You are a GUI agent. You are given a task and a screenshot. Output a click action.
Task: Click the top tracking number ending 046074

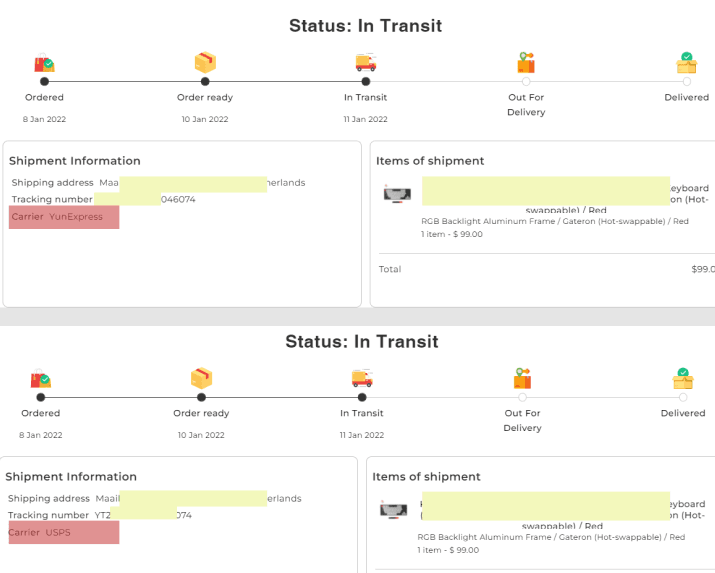[178, 199]
